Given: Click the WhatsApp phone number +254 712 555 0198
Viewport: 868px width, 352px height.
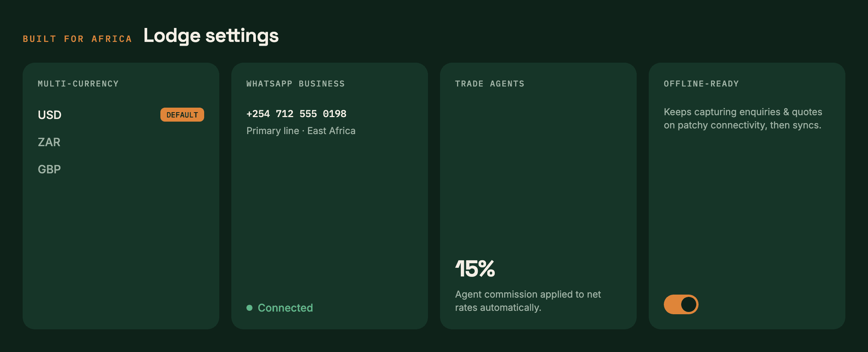Looking at the screenshot, I should [296, 114].
